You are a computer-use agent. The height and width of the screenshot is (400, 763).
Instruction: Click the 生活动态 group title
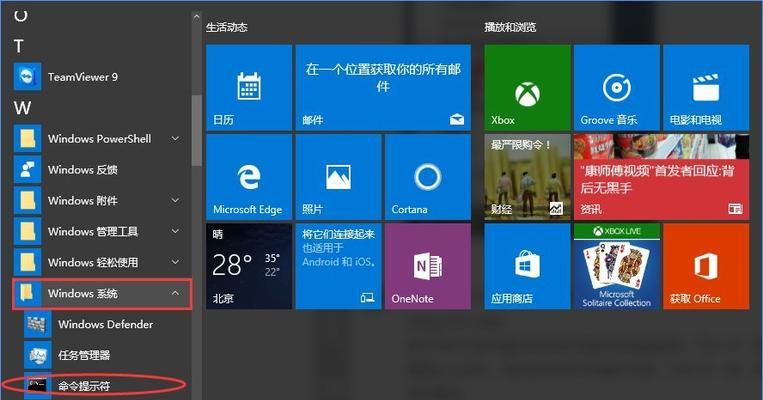[227, 27]
